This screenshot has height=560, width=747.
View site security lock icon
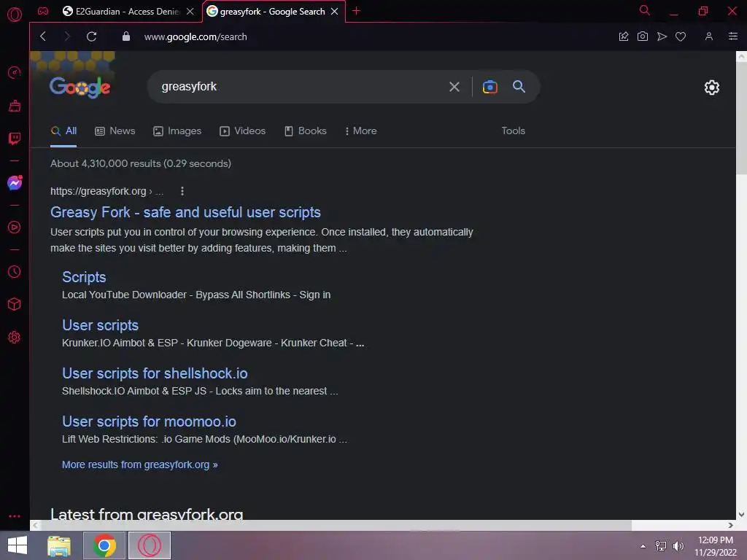(125, 36)
